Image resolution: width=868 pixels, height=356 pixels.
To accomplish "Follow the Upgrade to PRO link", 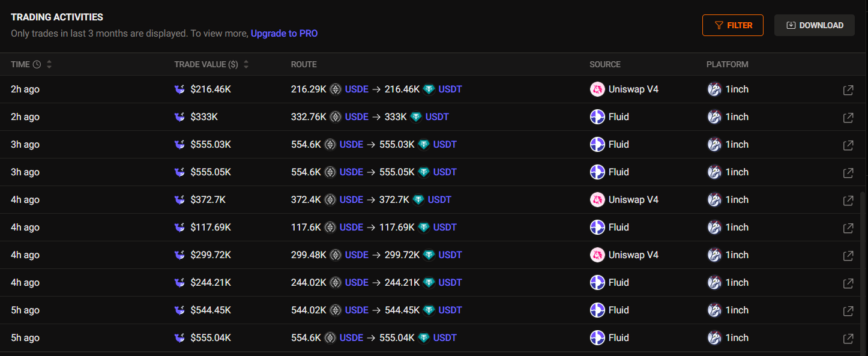I will (284, 34).
